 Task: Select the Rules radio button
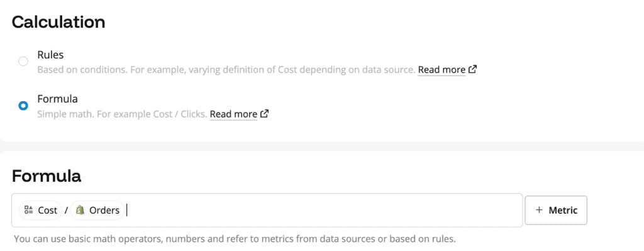pos(23,61)
